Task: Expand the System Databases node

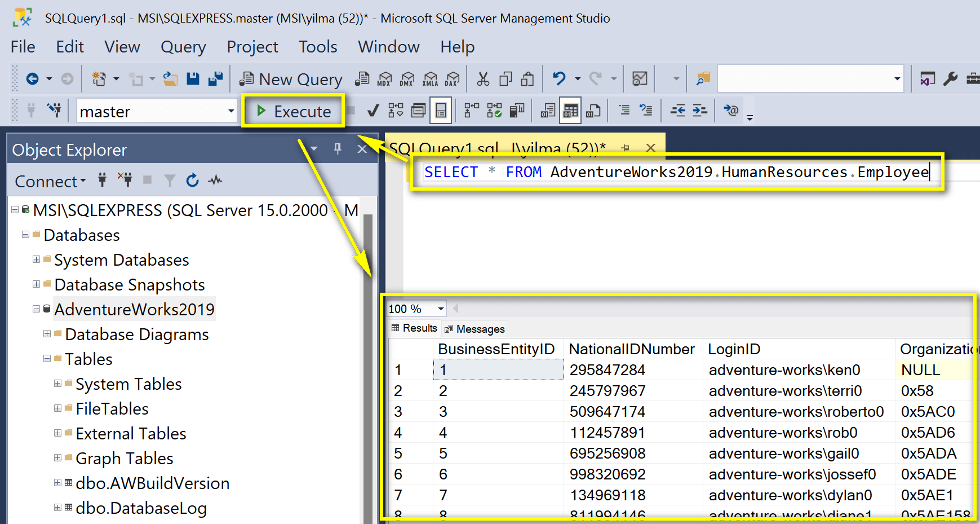Action: click(36, 259)
